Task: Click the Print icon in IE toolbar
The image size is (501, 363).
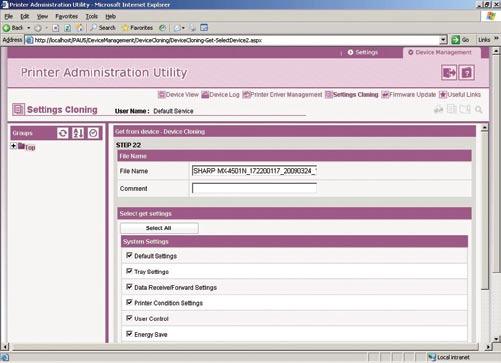Action: 193,28
